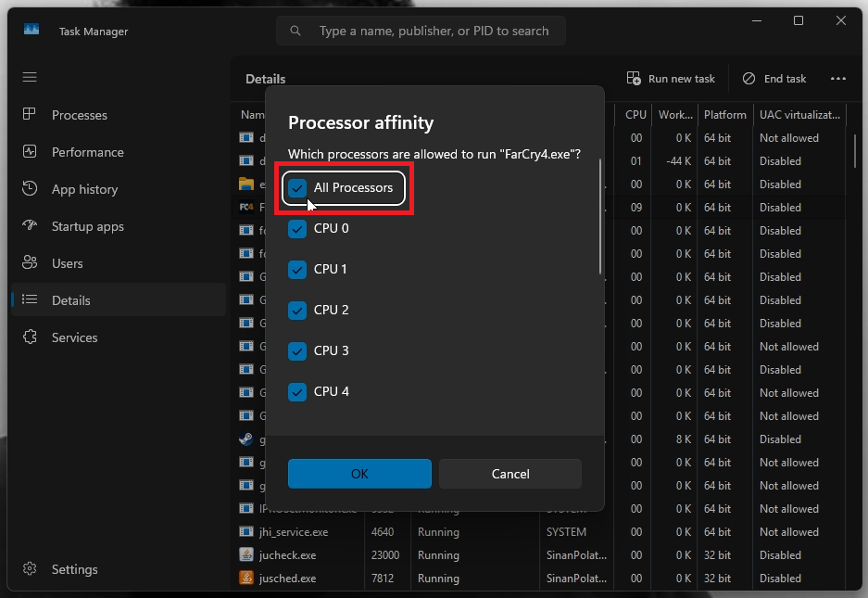Sort by the Platform column header
The image size is (868, 598).
pyautogui.click(x=724, y=115)
